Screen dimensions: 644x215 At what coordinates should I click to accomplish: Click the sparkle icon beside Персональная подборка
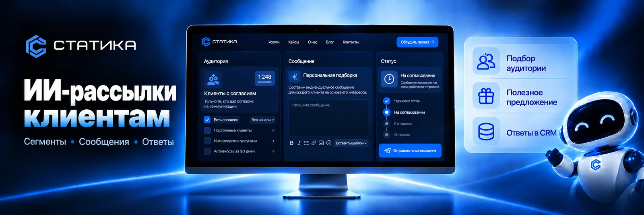point(295,76)
